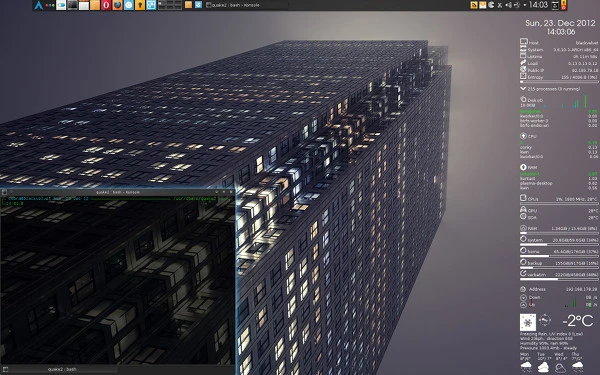
Task: Click the CPU section icon
Action: [x=523, y=135]
